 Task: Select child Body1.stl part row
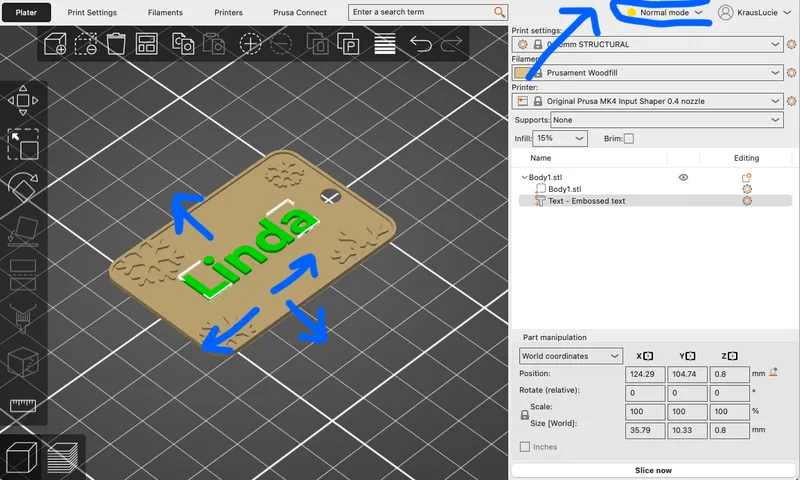(655, 189)
